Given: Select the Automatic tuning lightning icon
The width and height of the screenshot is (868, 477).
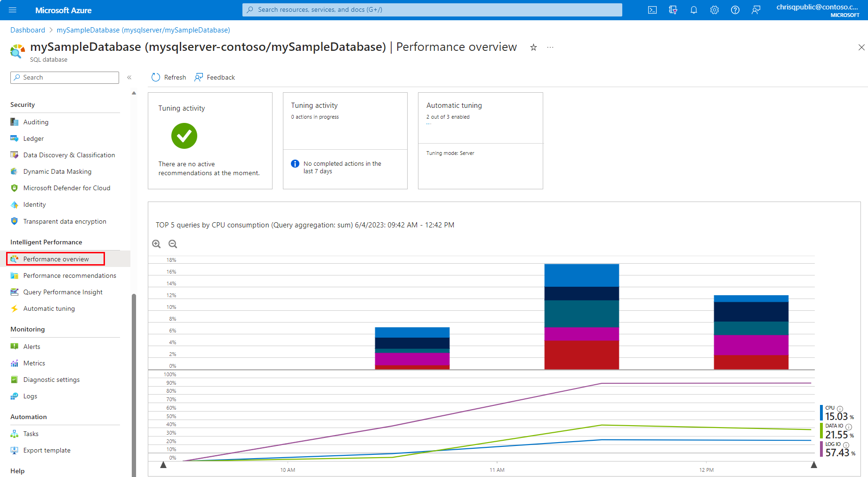Looking at the screenshot, I should click(x=14, y=308).
